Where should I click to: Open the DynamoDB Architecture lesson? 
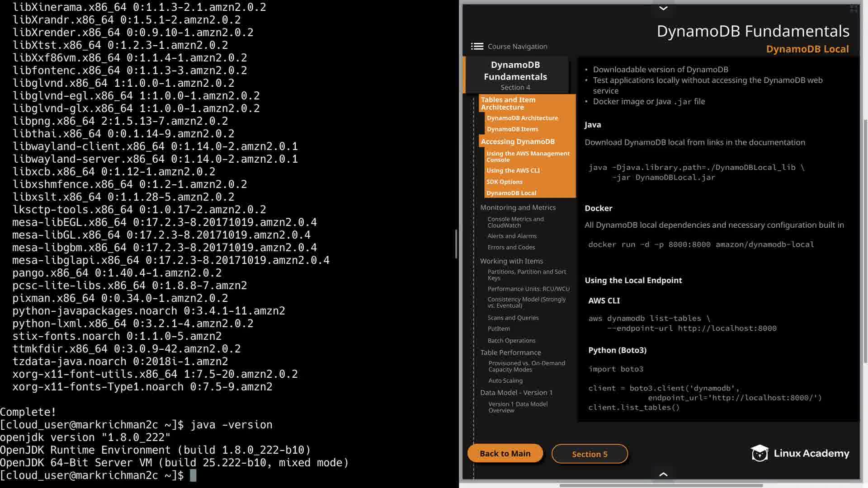522,118
